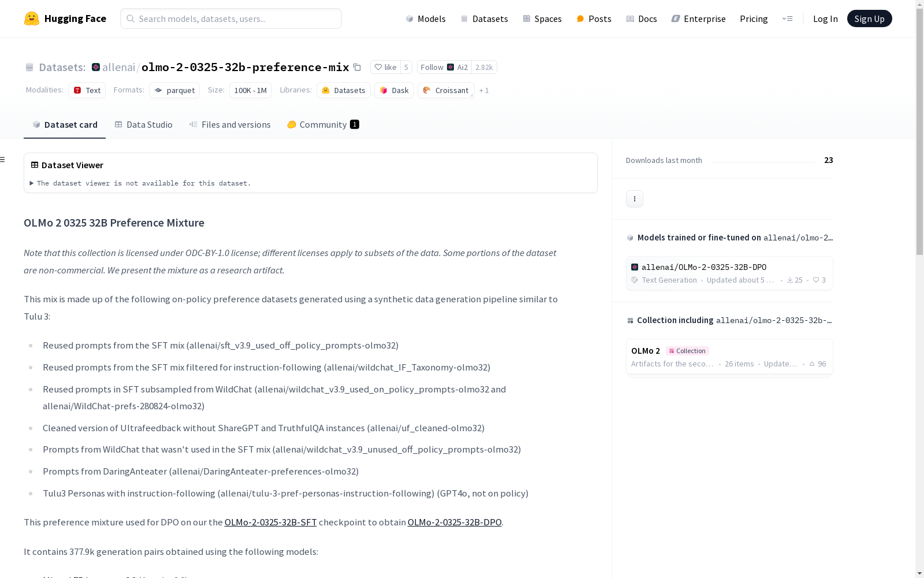Viewport: 924px width, 578px height.
Task: Select the 100K - 1M size tag
Action: (x=251, y=90)
